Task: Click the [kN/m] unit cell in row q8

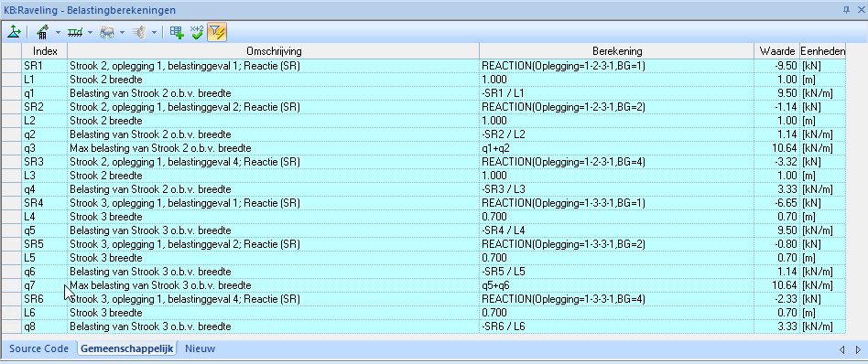Action: click(822, 327)
